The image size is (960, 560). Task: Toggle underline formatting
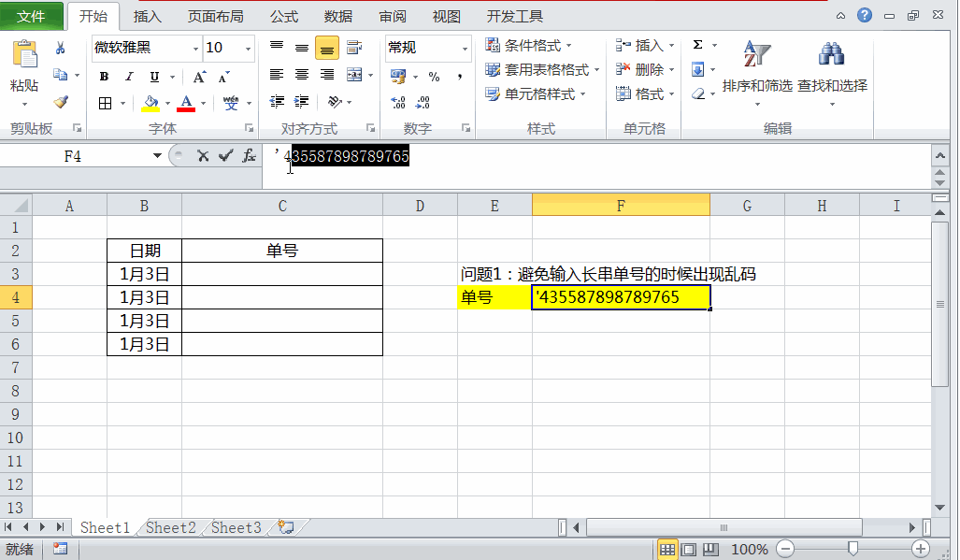154,77
